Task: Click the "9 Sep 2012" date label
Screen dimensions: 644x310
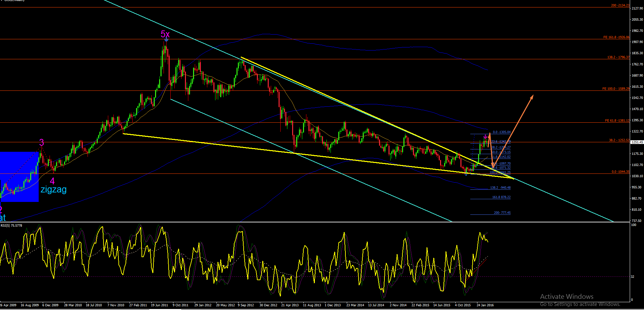Action: tap(246, 305)
